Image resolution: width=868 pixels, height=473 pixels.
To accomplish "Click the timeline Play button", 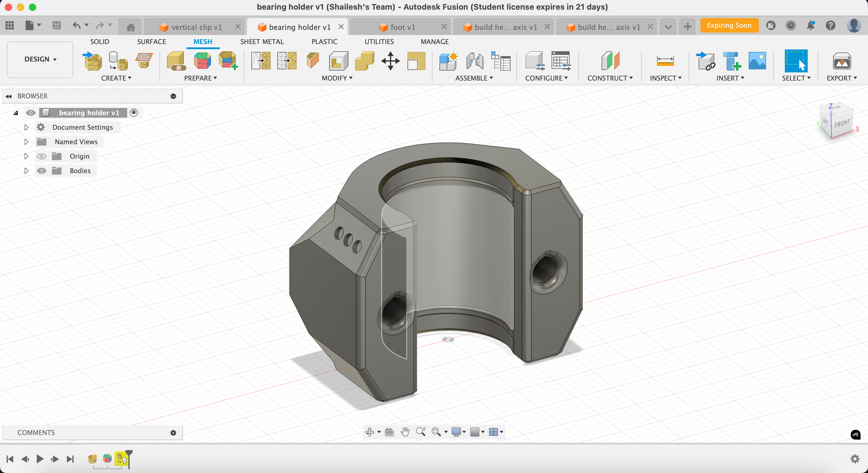I will (40, 459).
